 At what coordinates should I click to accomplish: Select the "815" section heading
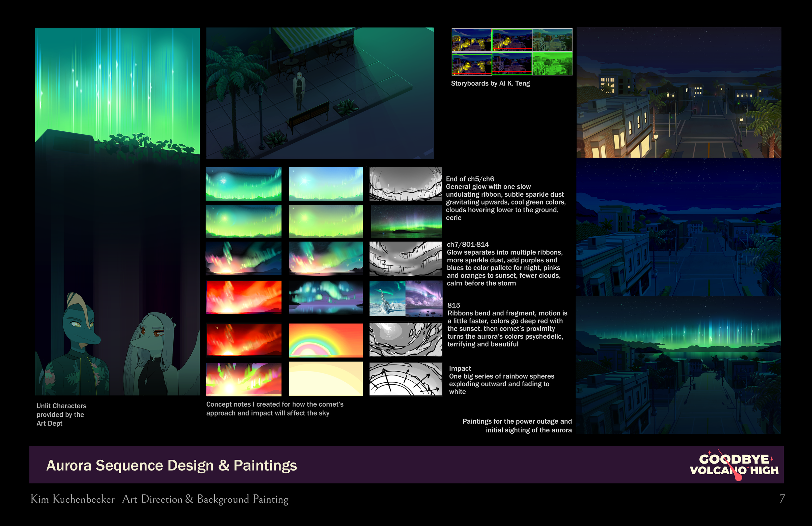(x=454, y=305)
